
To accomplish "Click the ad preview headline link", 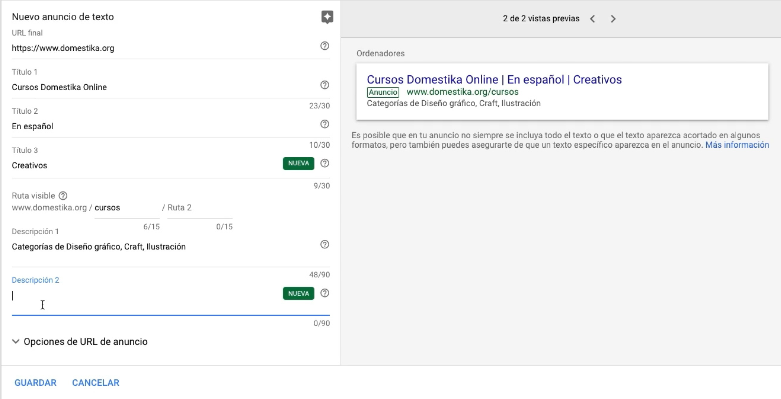I will tap(494, 80).
